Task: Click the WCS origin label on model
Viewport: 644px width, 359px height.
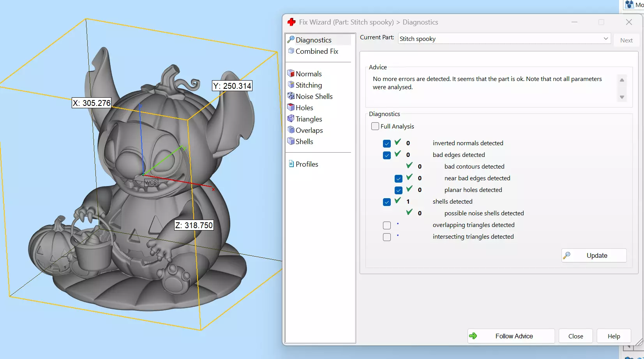Action: pyautogui.click(x=151, y=183)
